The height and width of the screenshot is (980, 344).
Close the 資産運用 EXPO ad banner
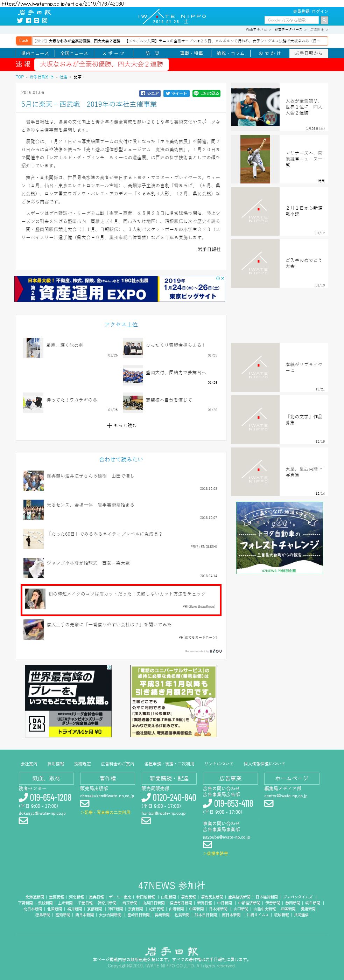[x=223, y=278]
